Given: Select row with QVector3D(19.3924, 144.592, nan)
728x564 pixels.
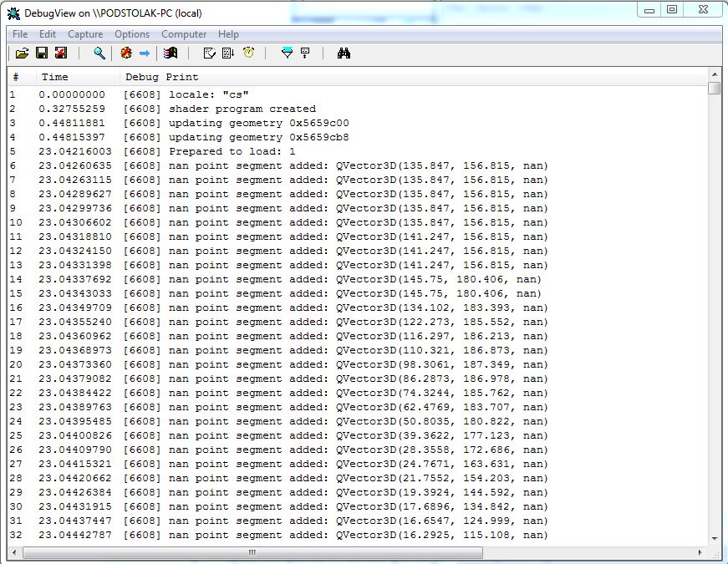Looking at the screenshot, I should tap(358, 492).
